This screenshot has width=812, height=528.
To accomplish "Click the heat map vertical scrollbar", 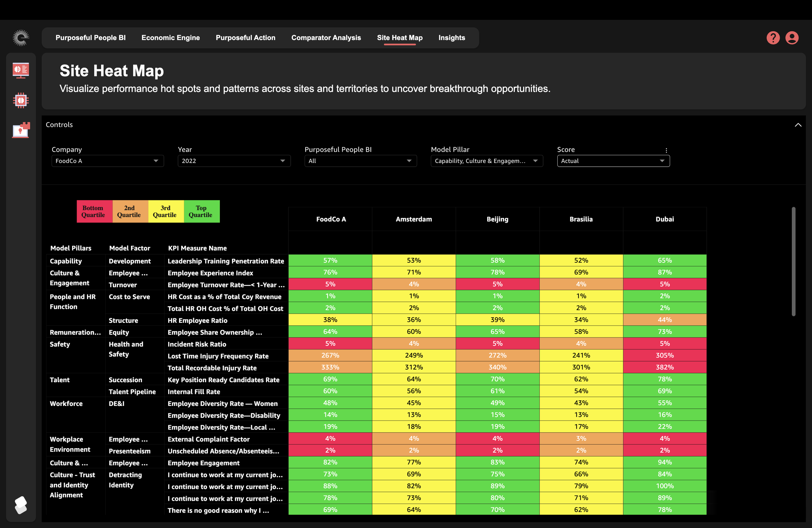I will click(x=793, y=261).
